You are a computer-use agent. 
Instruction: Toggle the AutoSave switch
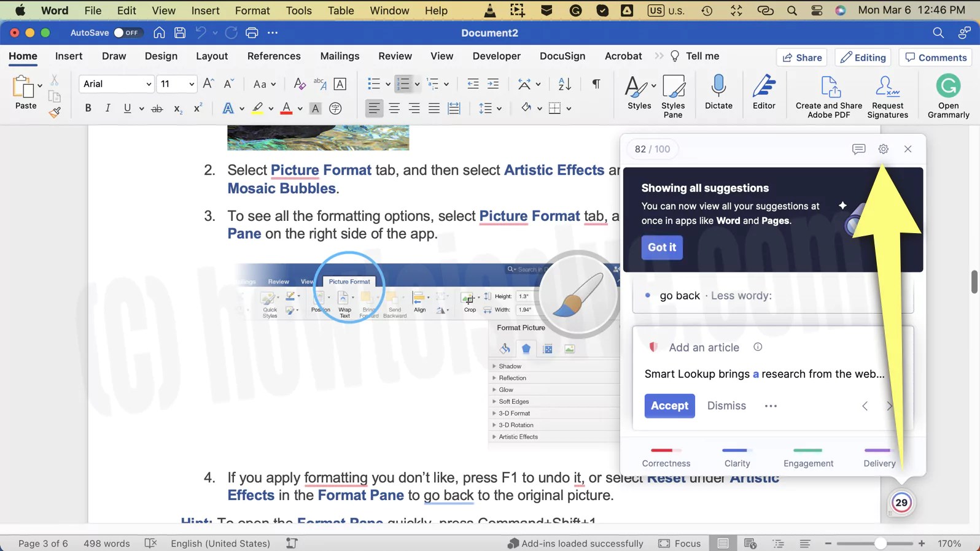128,33
